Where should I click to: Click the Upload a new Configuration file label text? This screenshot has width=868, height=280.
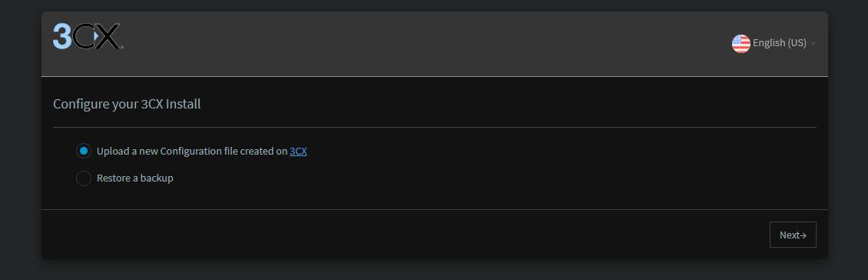(x=192, y=151)
